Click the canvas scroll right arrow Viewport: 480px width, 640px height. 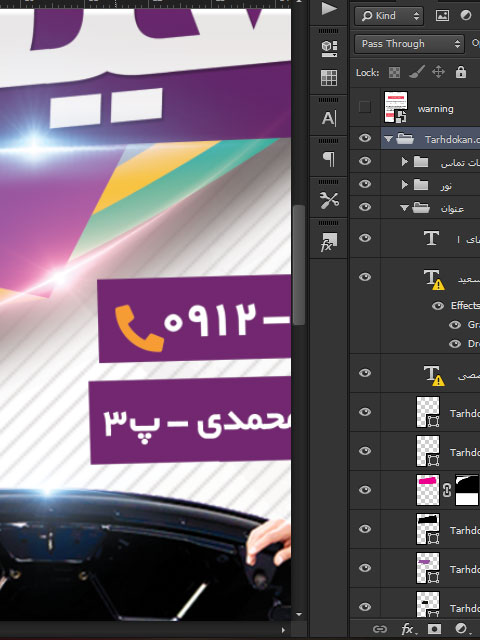[x=284, y=630]
